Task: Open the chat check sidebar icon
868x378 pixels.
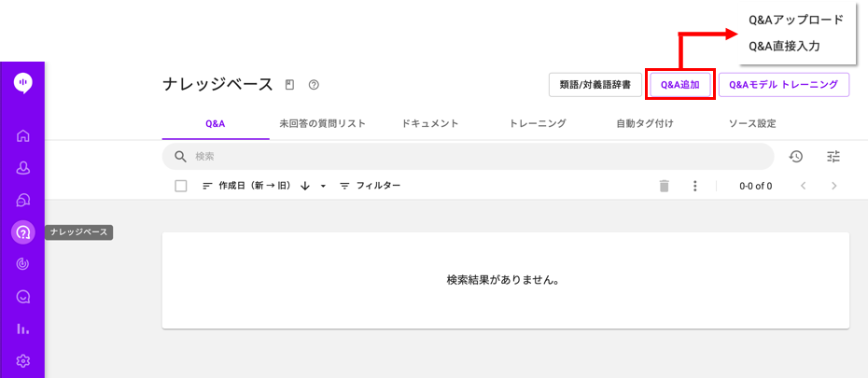Action: tap(22, 297)
